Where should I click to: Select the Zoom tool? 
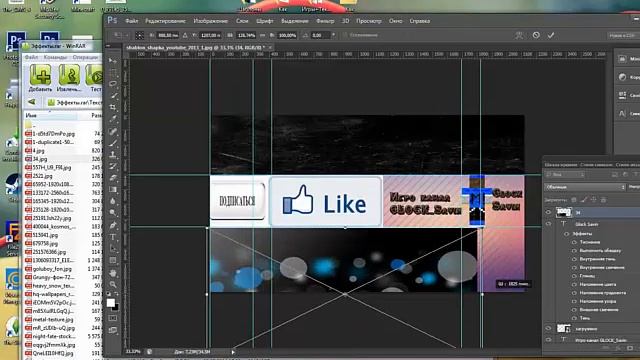(113, 284)
